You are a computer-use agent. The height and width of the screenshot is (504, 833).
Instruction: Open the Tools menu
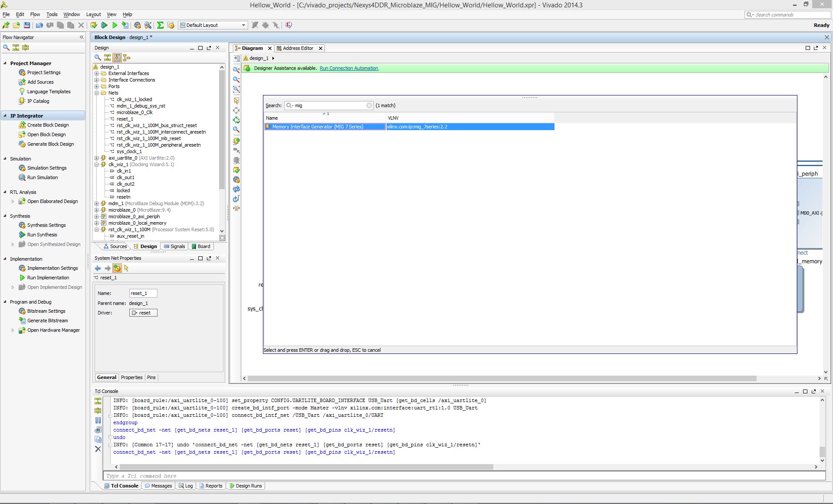(52, 14)
